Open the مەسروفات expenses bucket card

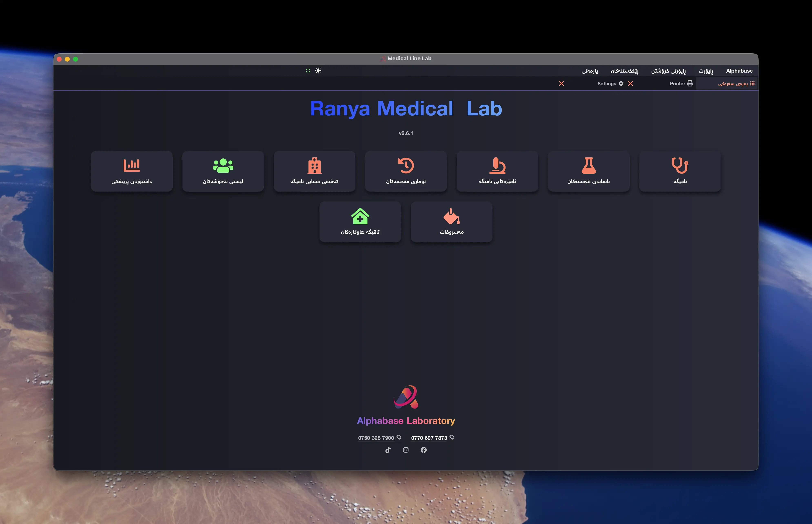click(x=451, y=222)
